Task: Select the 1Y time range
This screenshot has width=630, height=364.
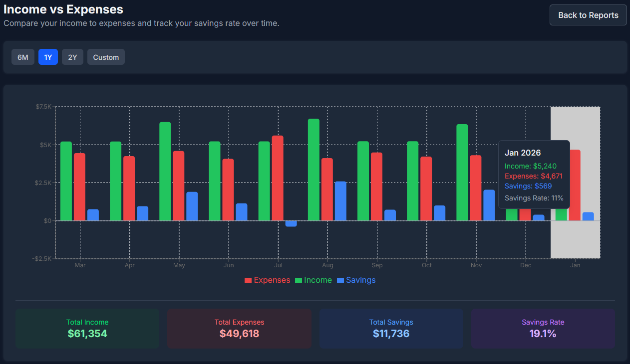Action: pyautogui.click(x=48, y=57)
